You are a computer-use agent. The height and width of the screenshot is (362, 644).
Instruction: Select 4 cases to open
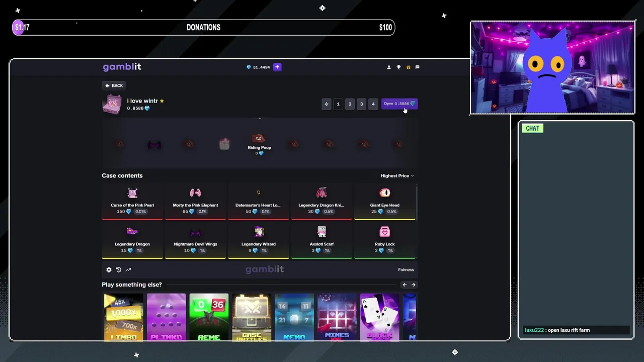[373, 104]
